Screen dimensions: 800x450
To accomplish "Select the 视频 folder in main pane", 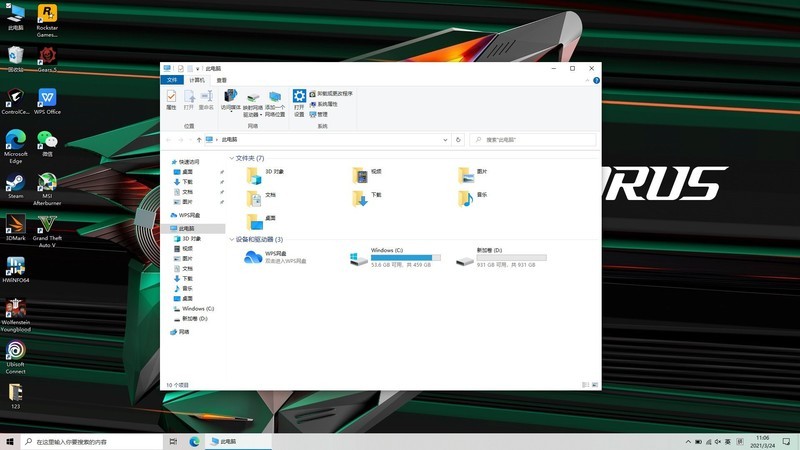I will coord(367,175).
